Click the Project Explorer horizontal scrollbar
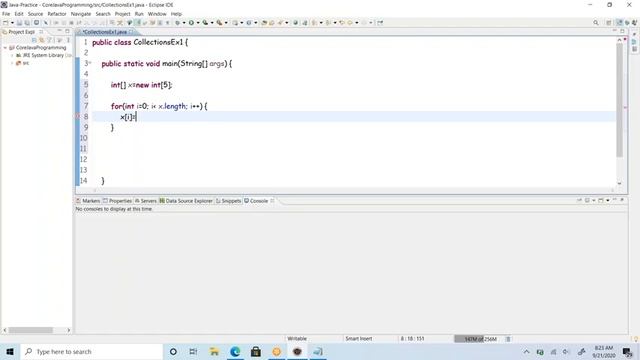This screenshot has height=360, width=640. click(x=31, y=330)
